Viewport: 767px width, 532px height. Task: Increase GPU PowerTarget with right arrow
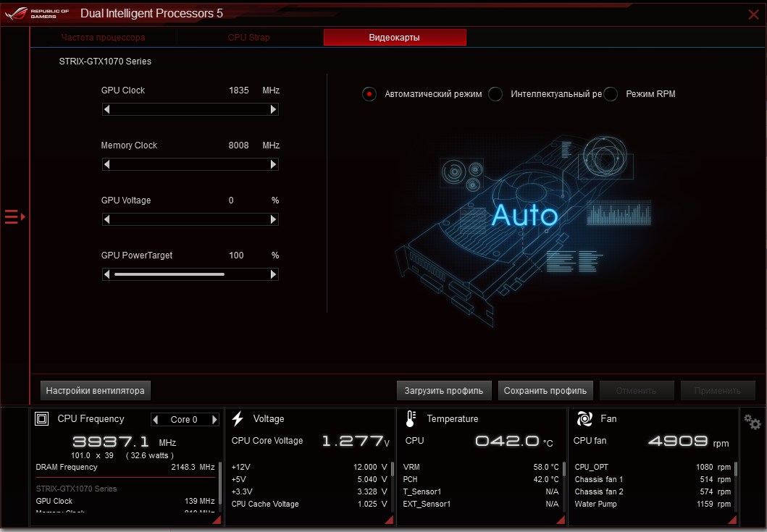pyautogui.click(x=274, y=274)
